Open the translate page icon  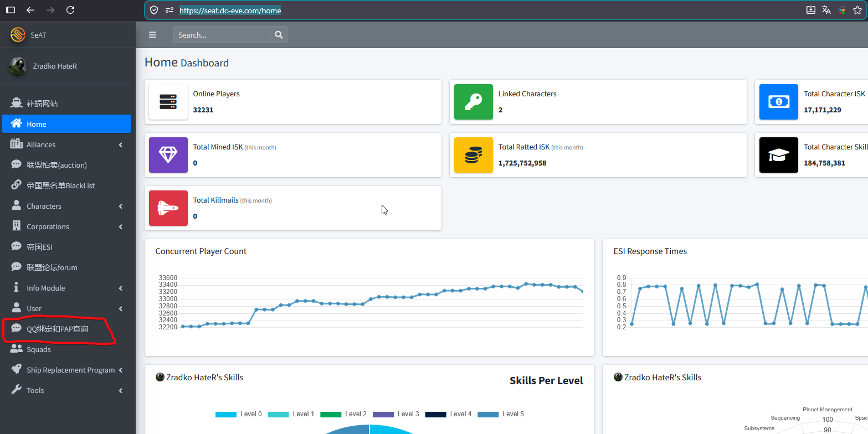tap(826, 10)
